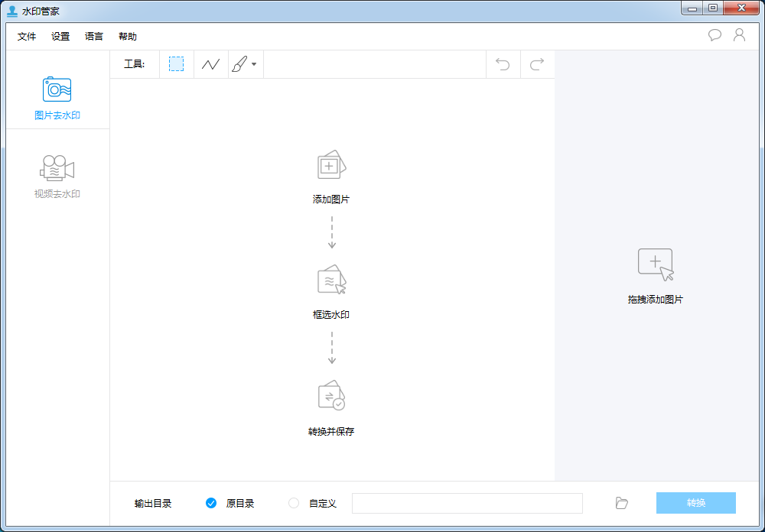Enable custom output directory radio

294,503
